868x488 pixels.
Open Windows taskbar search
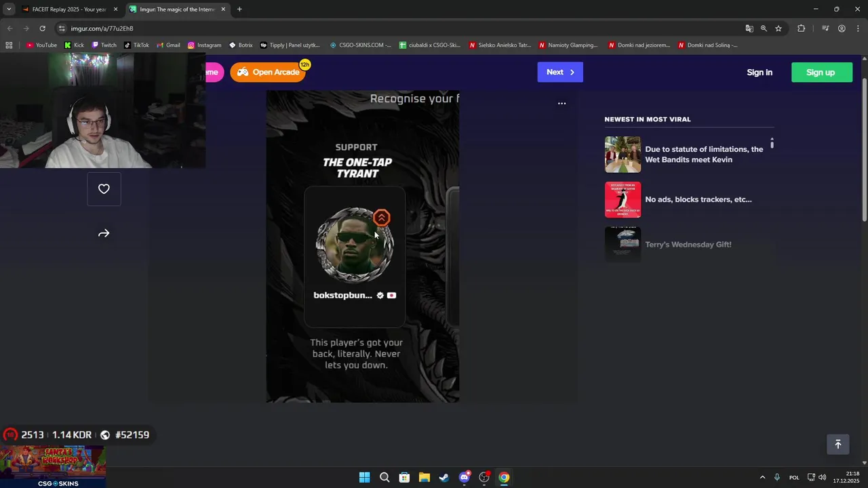point(384,477)
